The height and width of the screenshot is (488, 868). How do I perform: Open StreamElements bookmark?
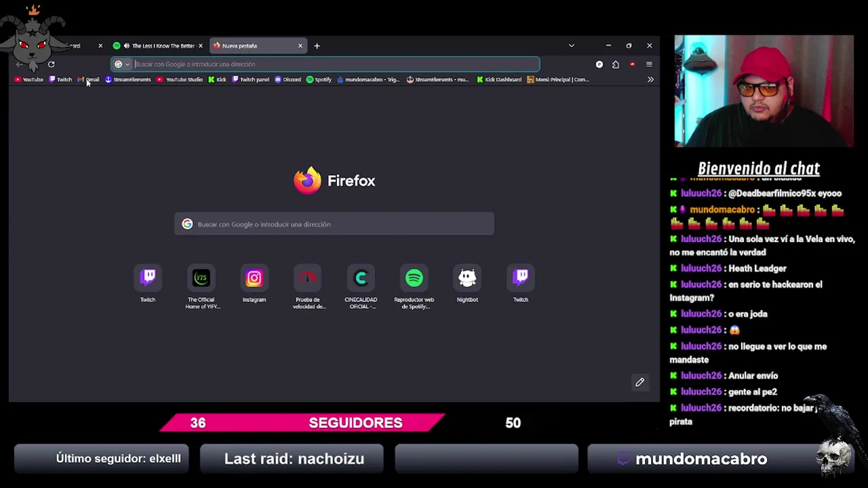pyautogui.click(x=127, y=79)
